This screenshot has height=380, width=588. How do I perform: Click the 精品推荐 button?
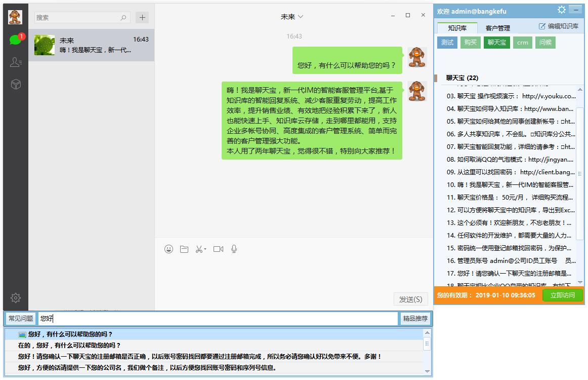[x=415, y=318]
